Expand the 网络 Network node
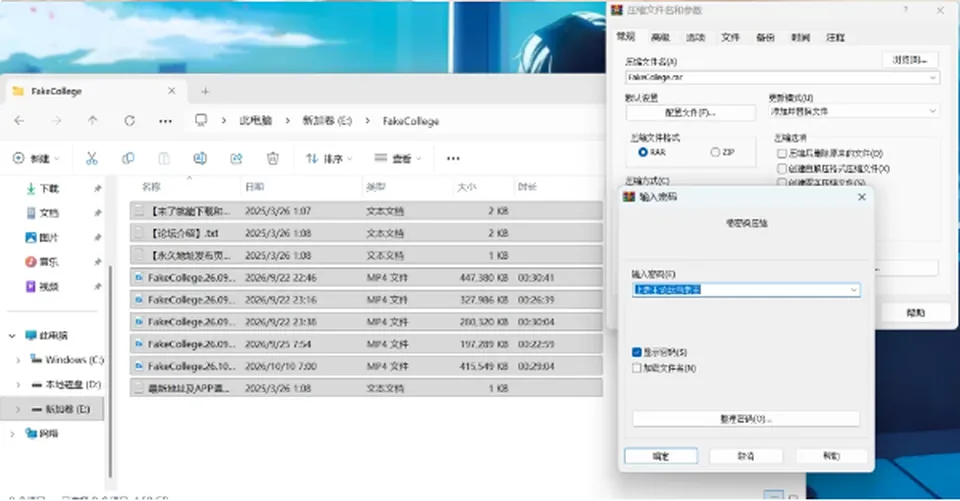Viewport: 960px width, 501px height. [12, 434]
